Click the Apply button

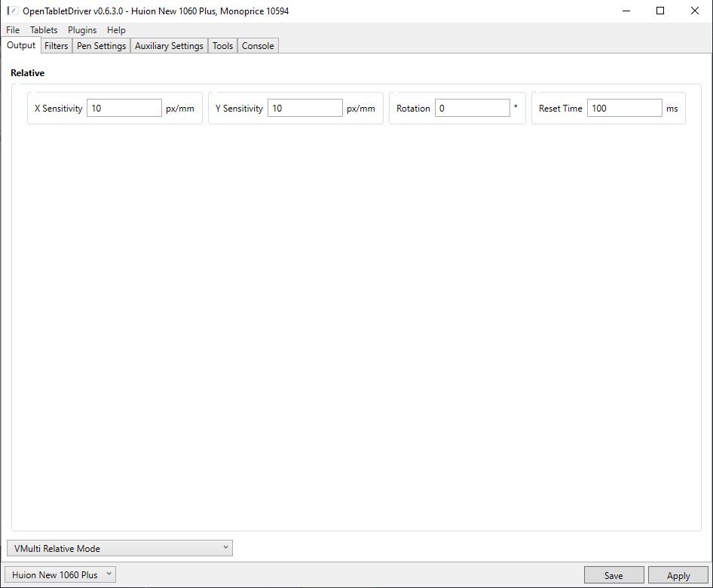(x=678, y=574)
